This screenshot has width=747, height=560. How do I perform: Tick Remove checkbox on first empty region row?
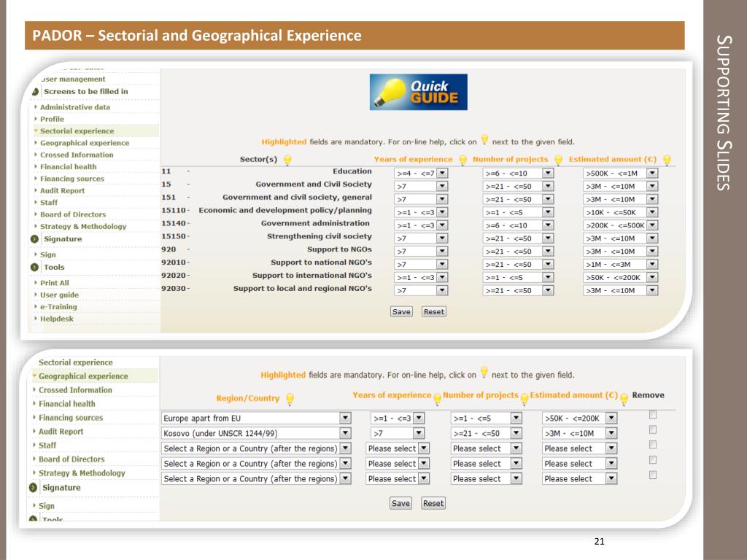point(653,445)
